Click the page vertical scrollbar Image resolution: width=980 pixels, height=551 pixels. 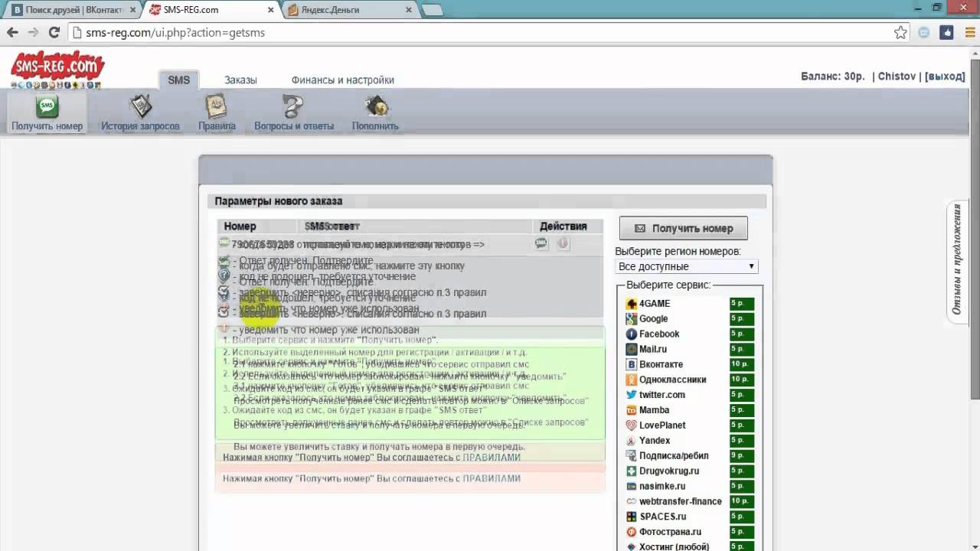coord(974,230)
